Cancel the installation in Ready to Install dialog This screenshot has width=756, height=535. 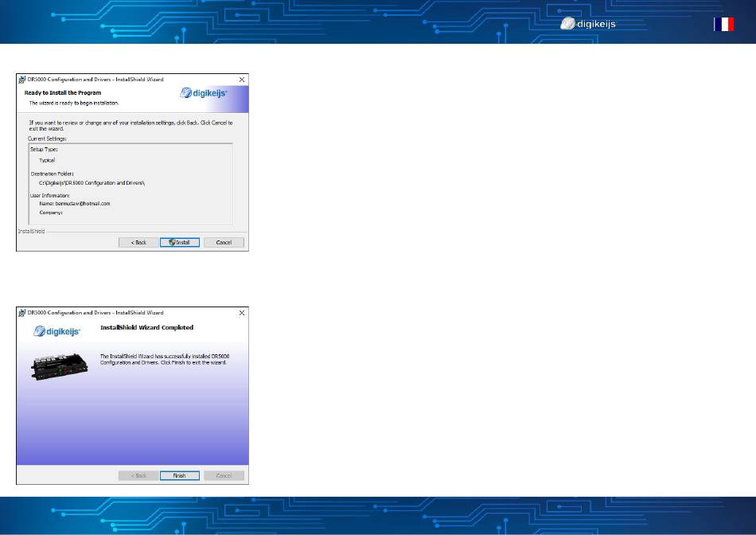pos(224,242)
